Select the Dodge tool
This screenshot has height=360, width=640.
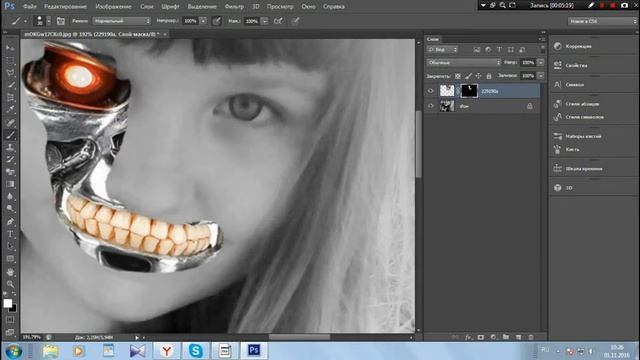pyautogui.click(x=10, y=209)
